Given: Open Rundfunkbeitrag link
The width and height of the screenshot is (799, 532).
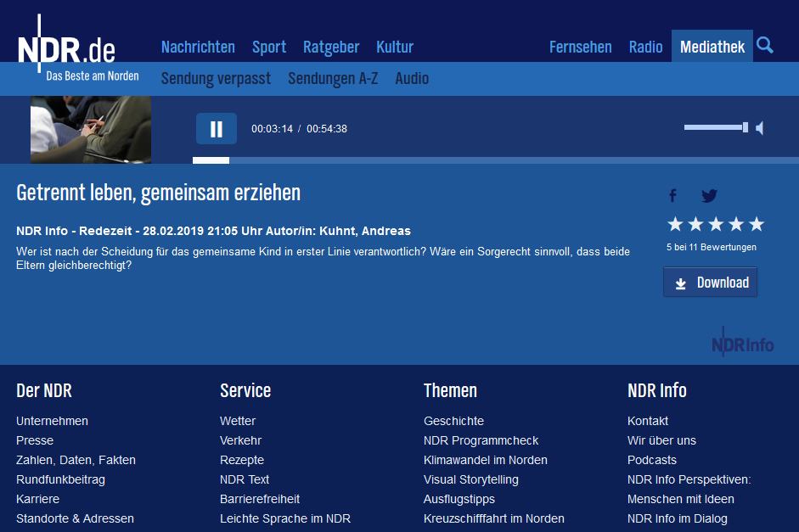Looking at the screenshot, I should (x=60, y=479).
